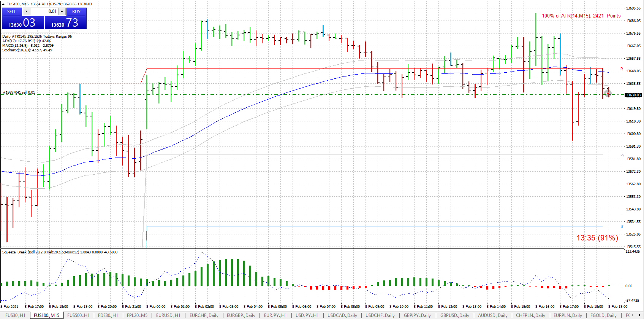Select the GBPUSD,Daily chart tab
Image resolution: width=644 pixels, height=320 pixels.
(455, 315)
